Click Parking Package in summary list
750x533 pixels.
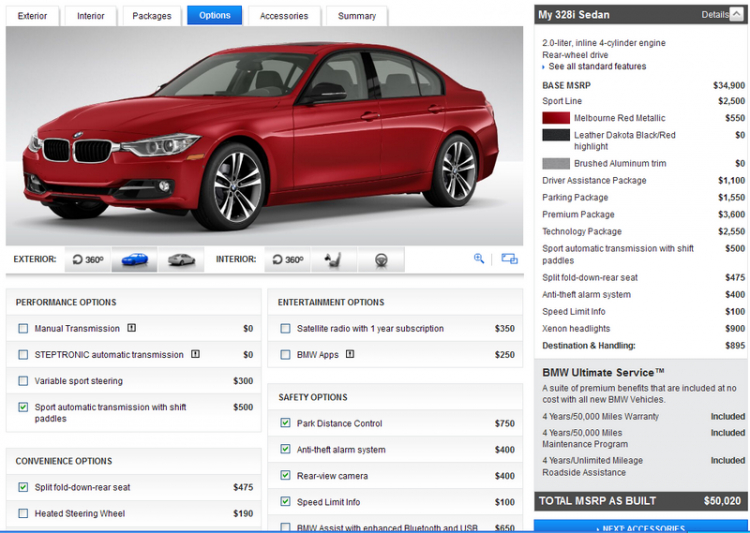(x=575, y=198)
